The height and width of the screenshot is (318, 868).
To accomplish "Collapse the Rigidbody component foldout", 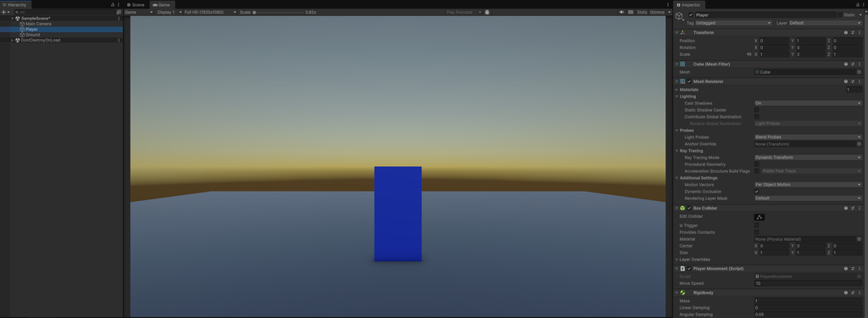I will [x=676, y=293].
